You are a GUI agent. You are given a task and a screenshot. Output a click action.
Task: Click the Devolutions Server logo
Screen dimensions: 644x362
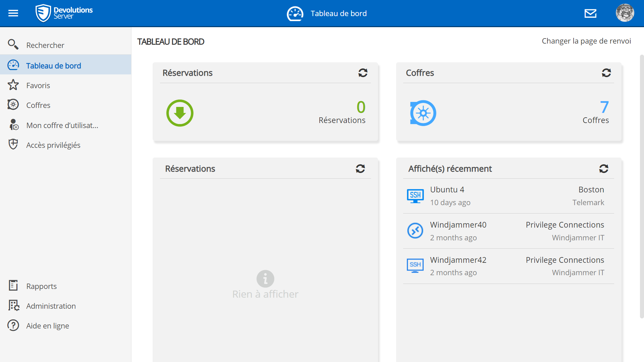point(64,13)
